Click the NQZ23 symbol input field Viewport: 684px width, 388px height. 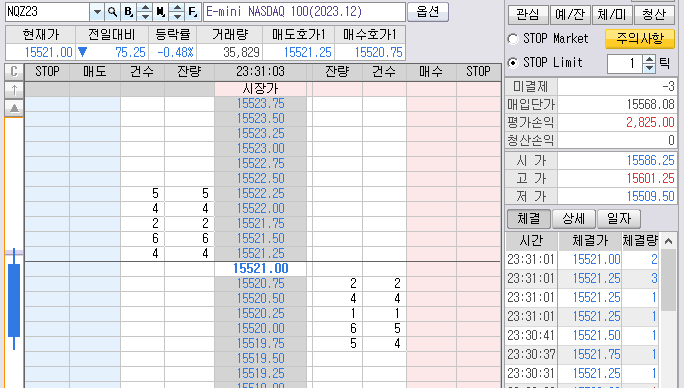(47, 12)
